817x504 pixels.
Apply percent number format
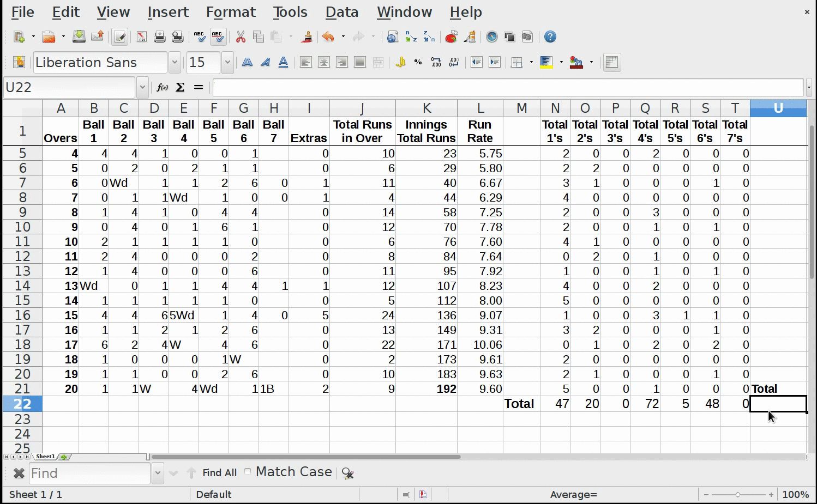(x=418, y=63)
